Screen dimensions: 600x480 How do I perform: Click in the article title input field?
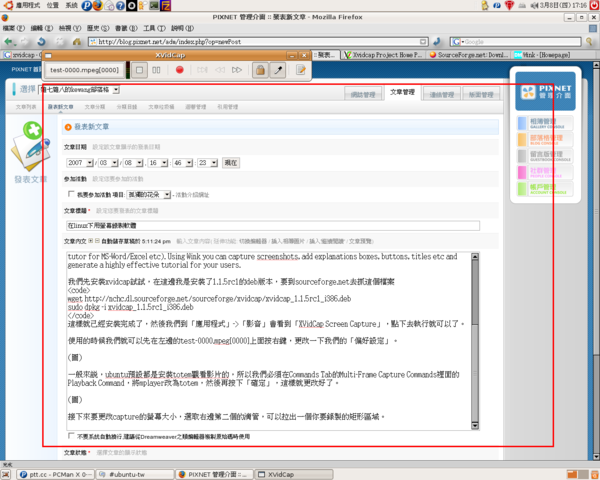tap(273, 226)
